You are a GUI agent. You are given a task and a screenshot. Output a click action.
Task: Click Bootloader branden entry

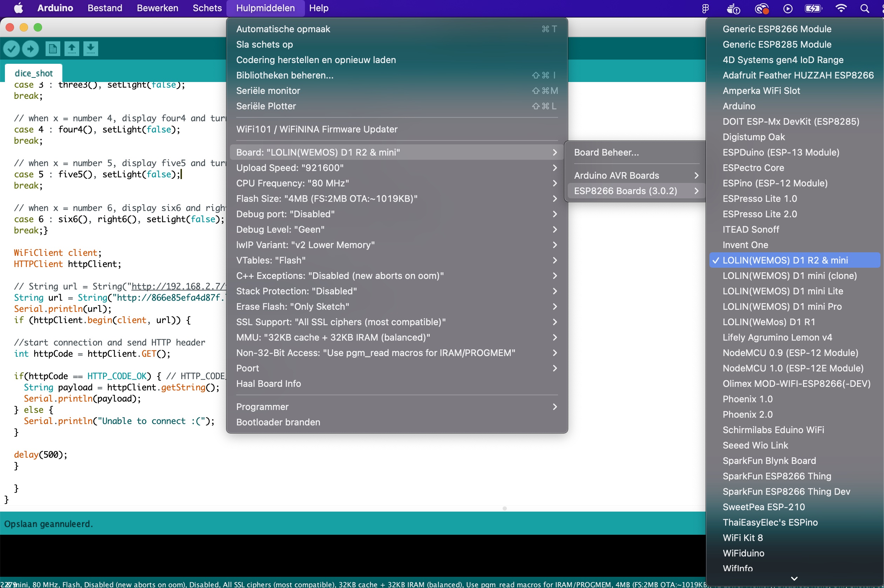397,422
